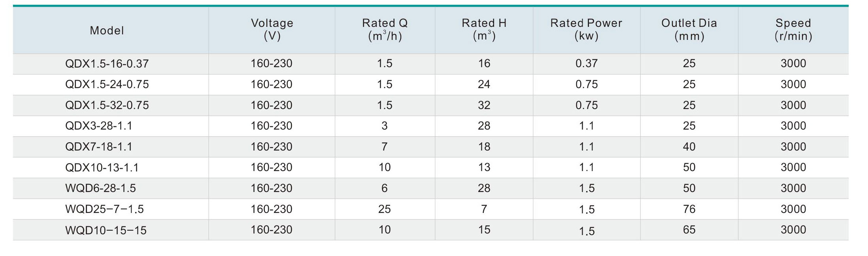868x256 pixels.
Task: Select model QDX7-18-1.1
Action: [98, 147]
